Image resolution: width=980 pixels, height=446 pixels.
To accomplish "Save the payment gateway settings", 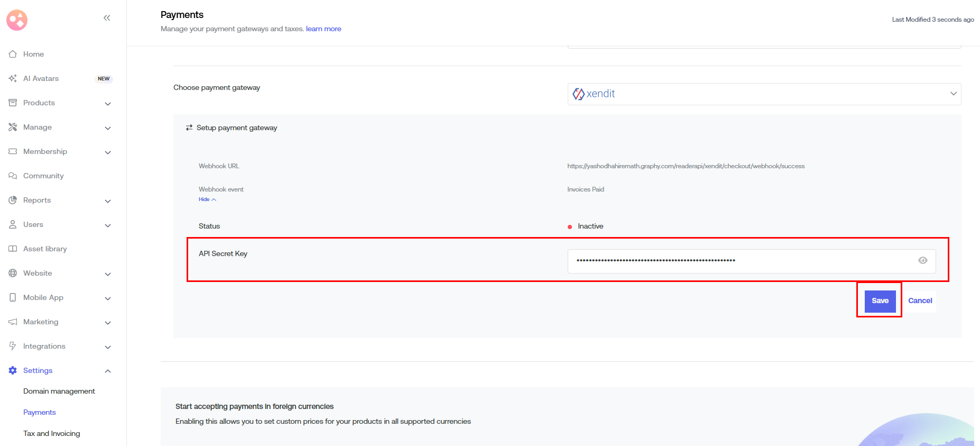I will coord(880,301).
